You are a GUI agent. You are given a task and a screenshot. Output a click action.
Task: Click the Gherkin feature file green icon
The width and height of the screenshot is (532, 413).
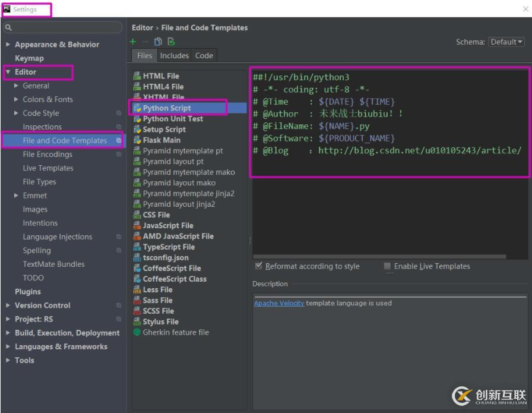[x=137, y=333]
